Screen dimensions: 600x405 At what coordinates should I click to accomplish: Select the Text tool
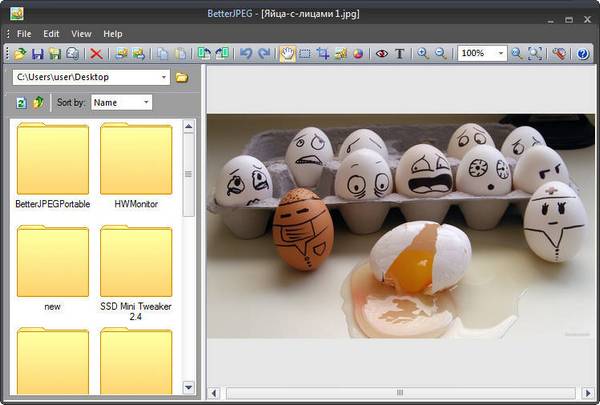400,54
